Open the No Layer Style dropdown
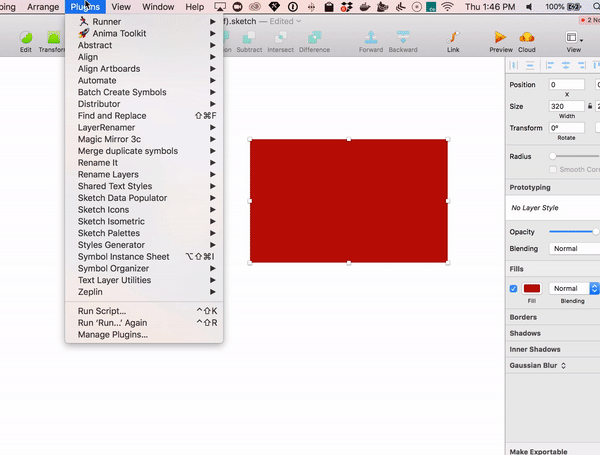 click(x=554, y=208)
